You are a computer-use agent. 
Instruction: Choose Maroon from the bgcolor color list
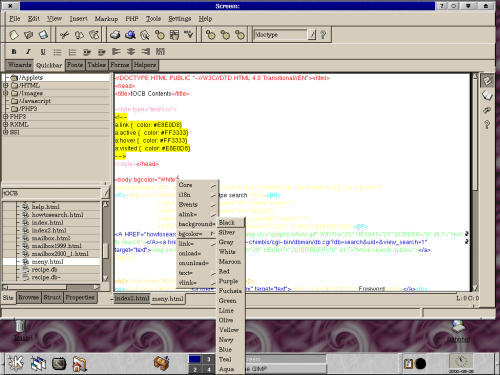point(231,262)
